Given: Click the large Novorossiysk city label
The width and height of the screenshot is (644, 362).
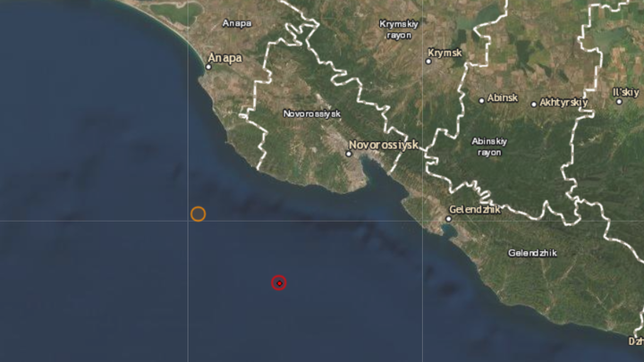Looking at the screenshot, I should pyautogui.click(x=384, y=145).
